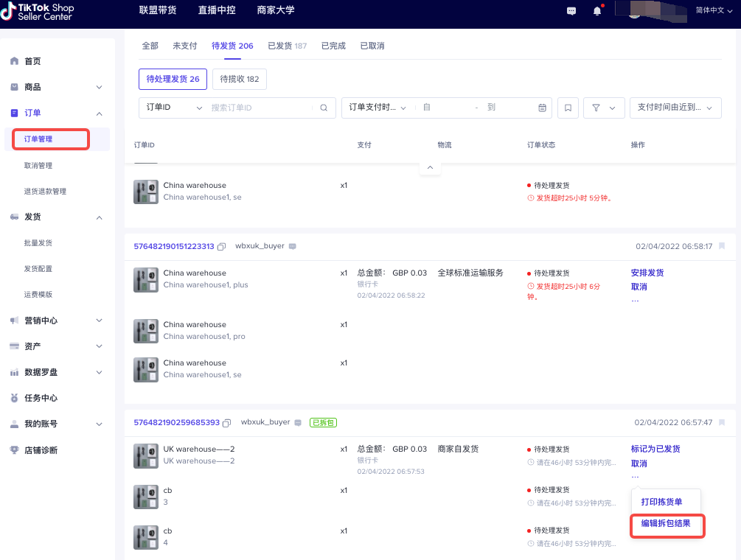
Task: Click the 安排发货 link
Action: click(647, 273)
